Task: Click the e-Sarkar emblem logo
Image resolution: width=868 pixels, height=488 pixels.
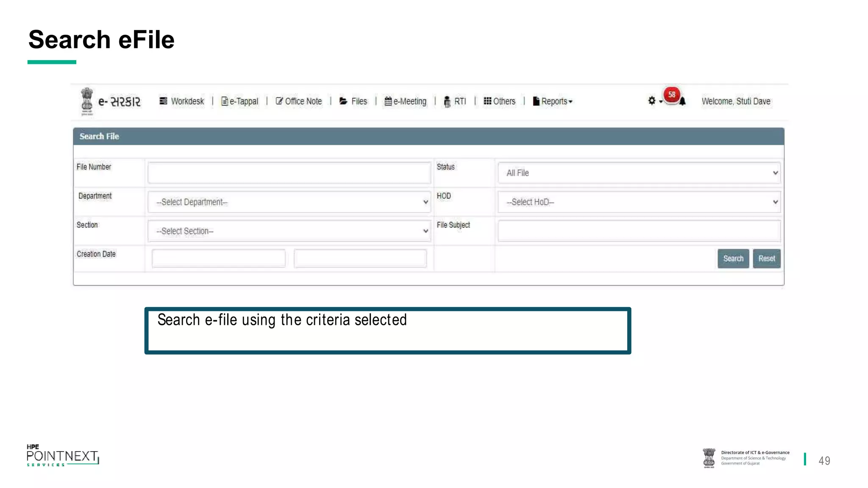Action: tap(87, 101)
